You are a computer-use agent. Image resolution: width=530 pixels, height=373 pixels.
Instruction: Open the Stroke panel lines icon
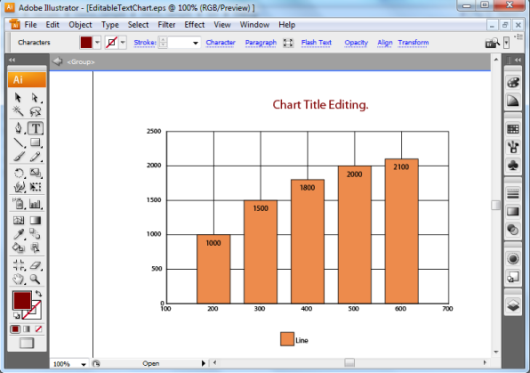point(513,194)
